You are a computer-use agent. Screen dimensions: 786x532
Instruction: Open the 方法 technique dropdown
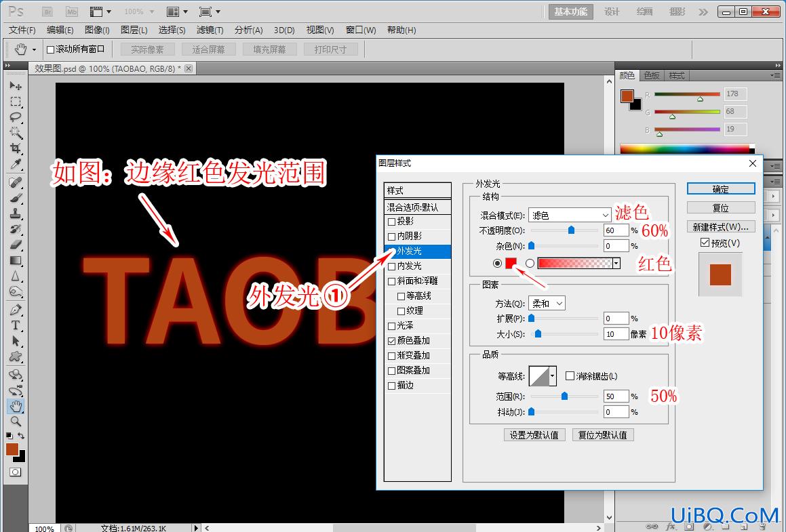tap(547, 304)
